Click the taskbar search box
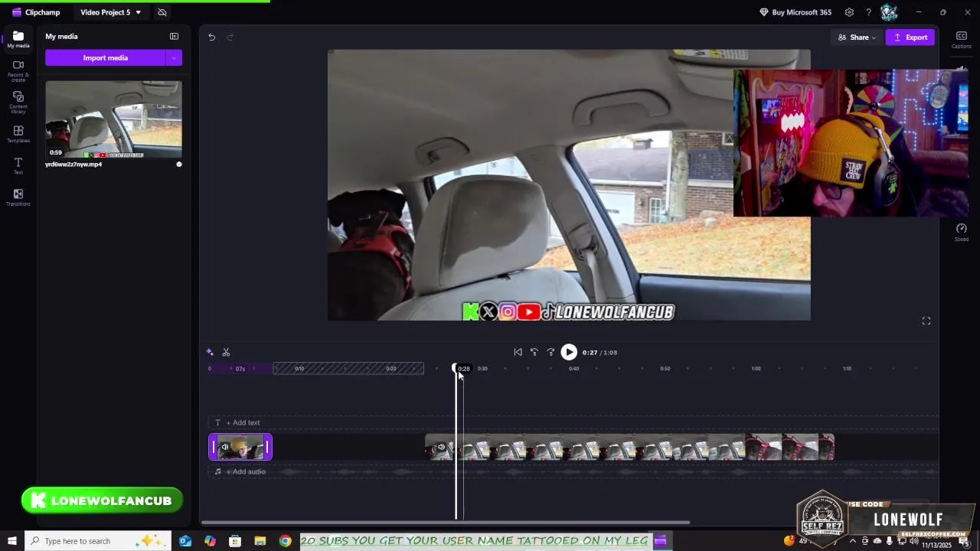 click(x=98, y=541)
